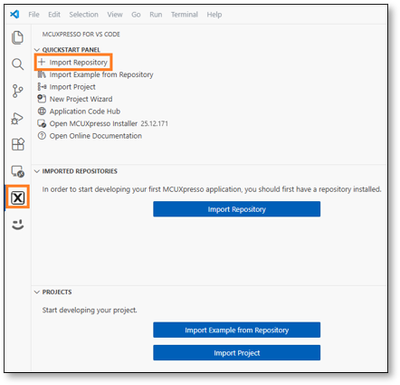Screen dimensions: 400x385
Task: Open Online Documentation entry
Action: [96, 136]
